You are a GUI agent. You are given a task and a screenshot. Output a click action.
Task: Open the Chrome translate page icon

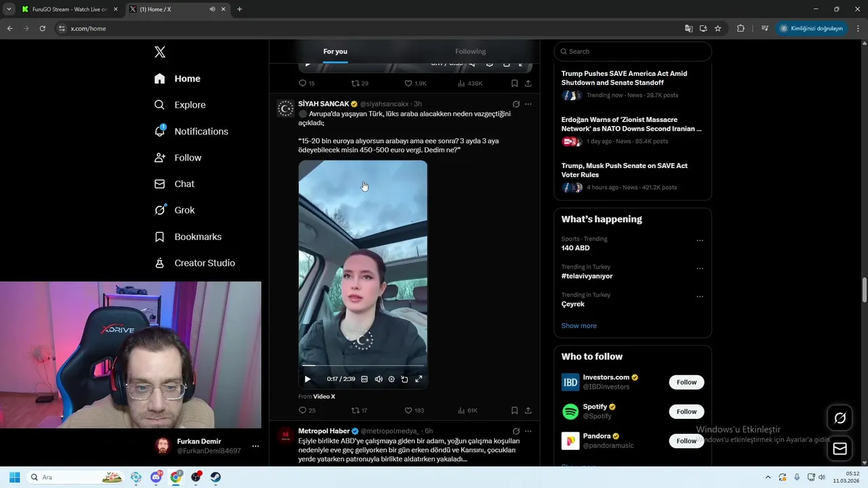(x=689, y=28)
